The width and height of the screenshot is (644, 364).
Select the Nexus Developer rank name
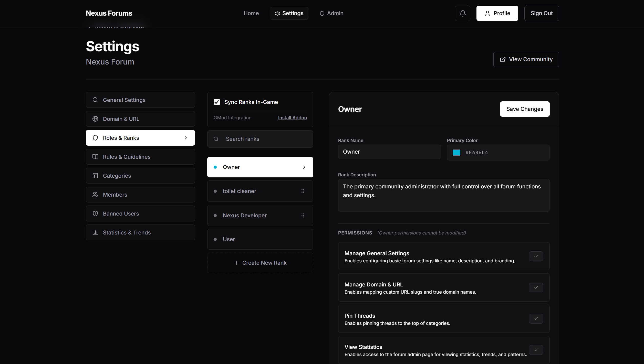coord(245,216)
